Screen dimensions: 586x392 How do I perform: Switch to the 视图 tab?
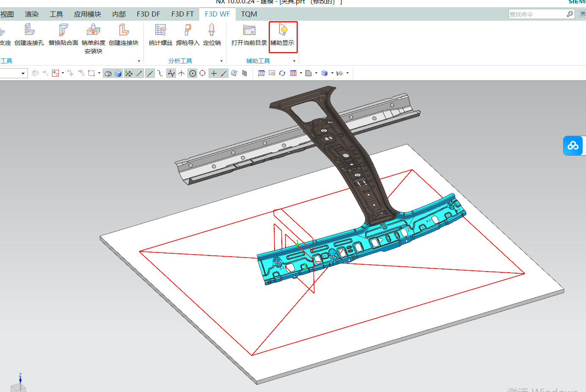tap(7, 14)
